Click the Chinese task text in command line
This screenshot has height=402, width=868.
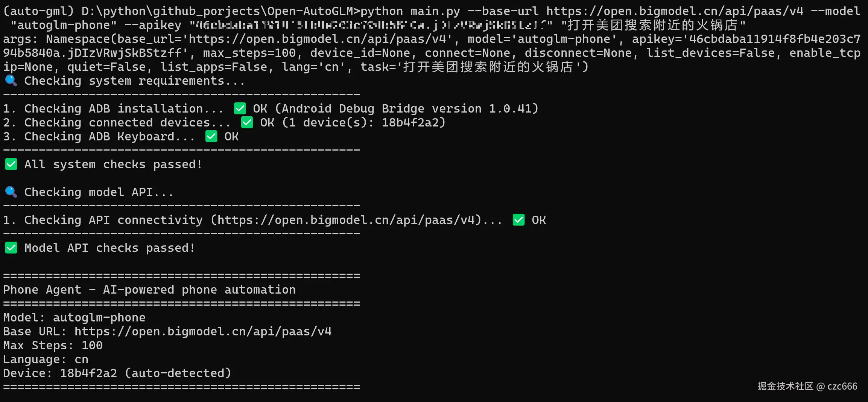point(652,25)
